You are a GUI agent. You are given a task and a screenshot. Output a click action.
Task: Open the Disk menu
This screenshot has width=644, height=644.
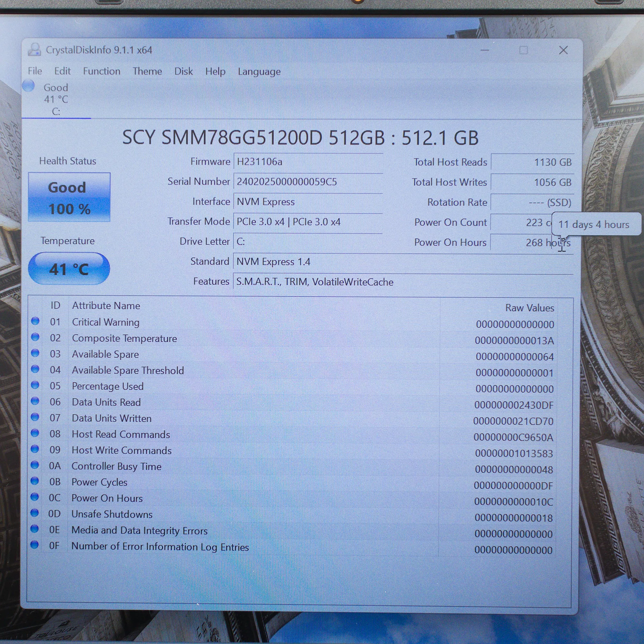pos(183,71)
